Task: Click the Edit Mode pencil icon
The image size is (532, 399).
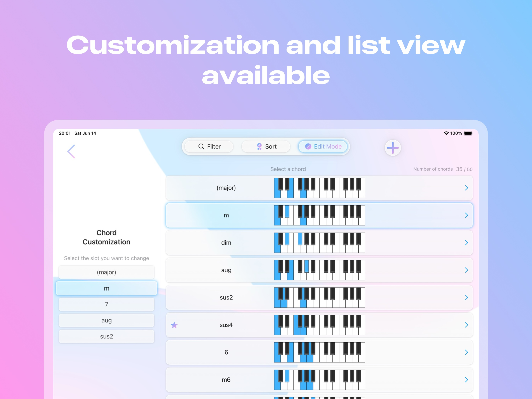Action: click(x=308, y=147)
